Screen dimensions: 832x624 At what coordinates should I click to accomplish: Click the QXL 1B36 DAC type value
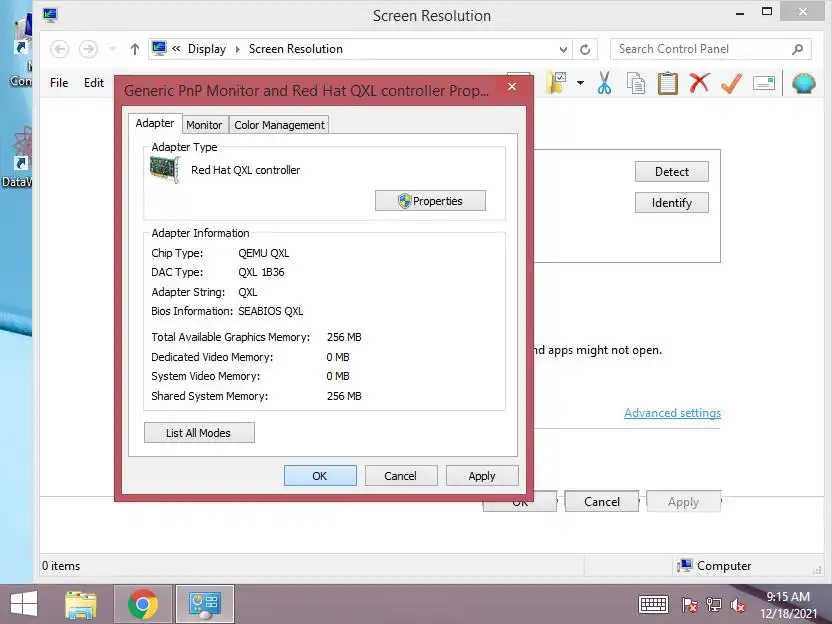261,272
